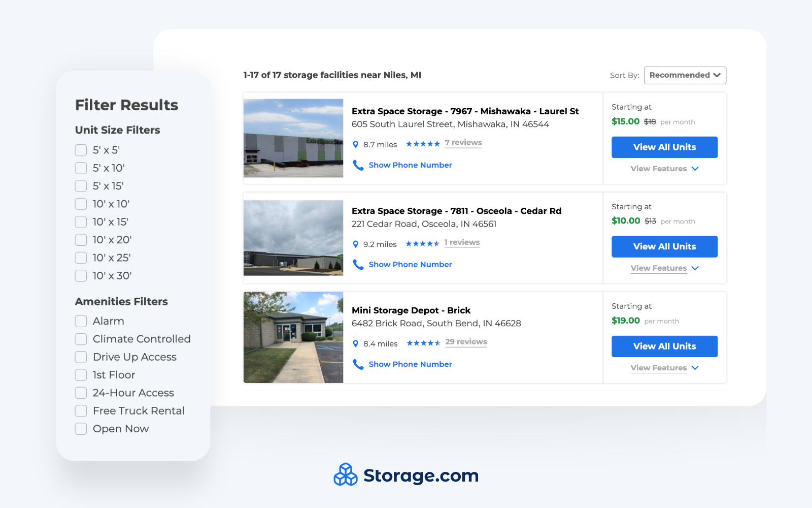Check the Climate Controlled amenity filter
812x508 pixels.
click(81, 339)
